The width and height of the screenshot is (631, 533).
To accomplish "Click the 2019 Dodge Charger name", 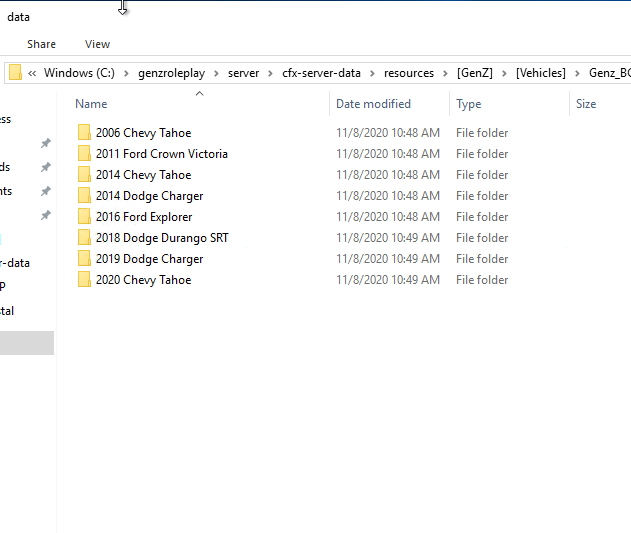I will click(149, 258).
